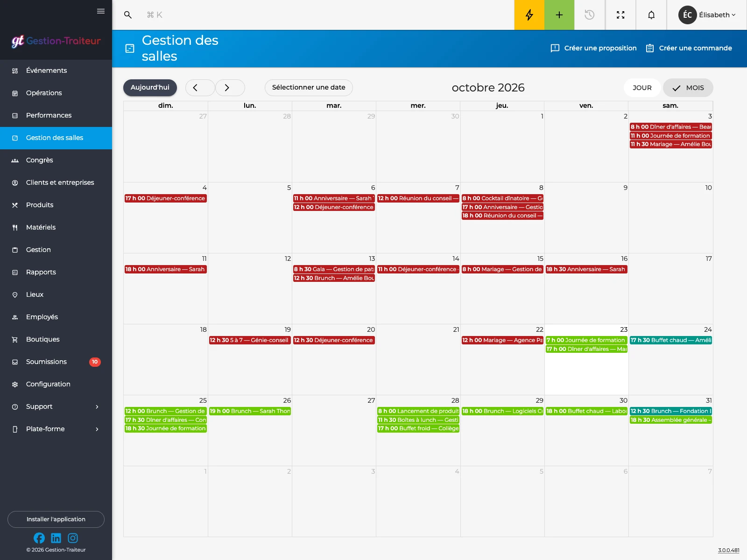Click the green plus add icon

click(x=559, y=15)
